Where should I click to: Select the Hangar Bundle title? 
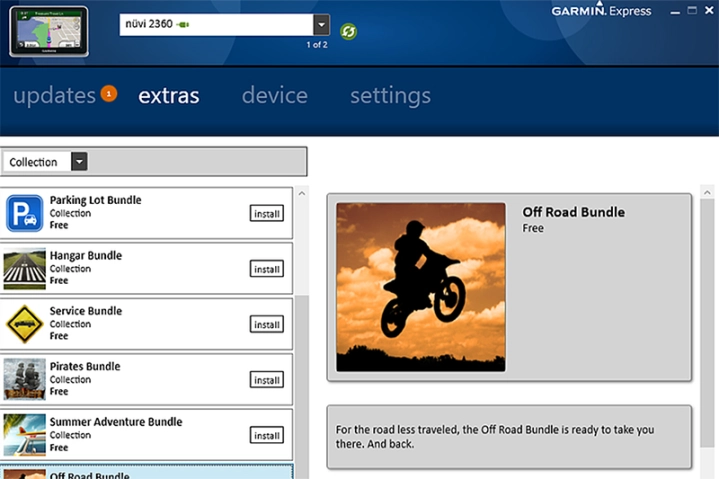point(86,256)
